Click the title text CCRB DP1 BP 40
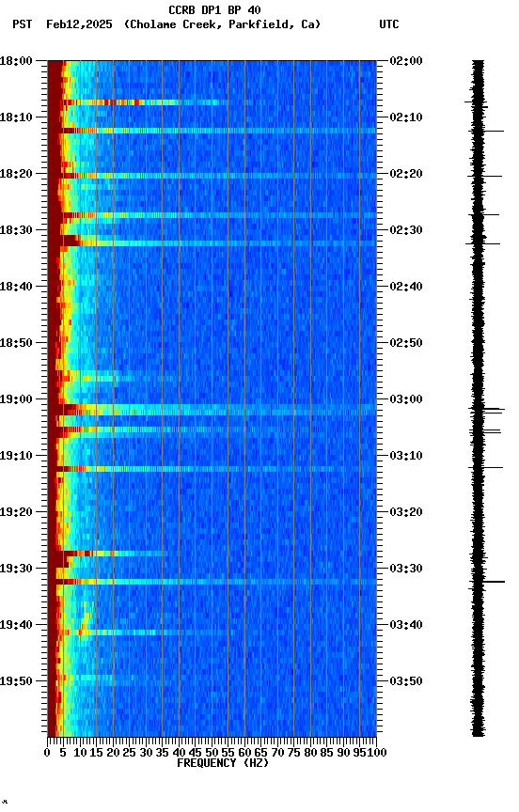Screen dimensions: 519x812 click(214, 9)
